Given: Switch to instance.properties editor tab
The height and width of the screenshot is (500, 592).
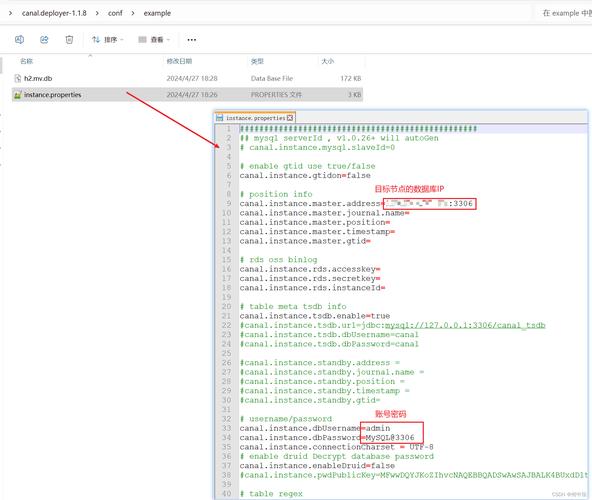Looking at the screenshot, I should 255,118.
